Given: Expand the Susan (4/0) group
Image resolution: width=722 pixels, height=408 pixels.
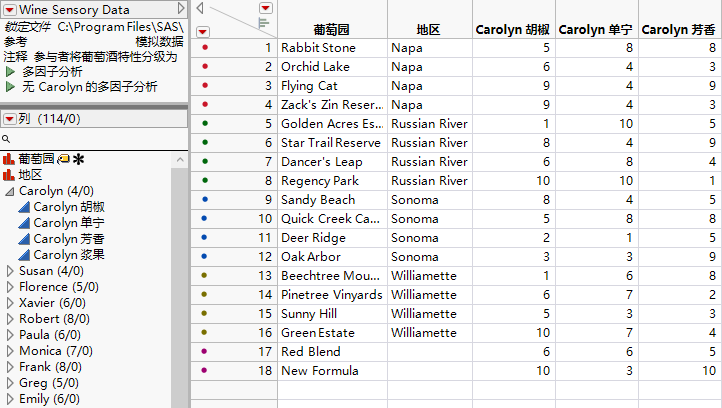Looking at the screenshot, I should coord(10,271).
